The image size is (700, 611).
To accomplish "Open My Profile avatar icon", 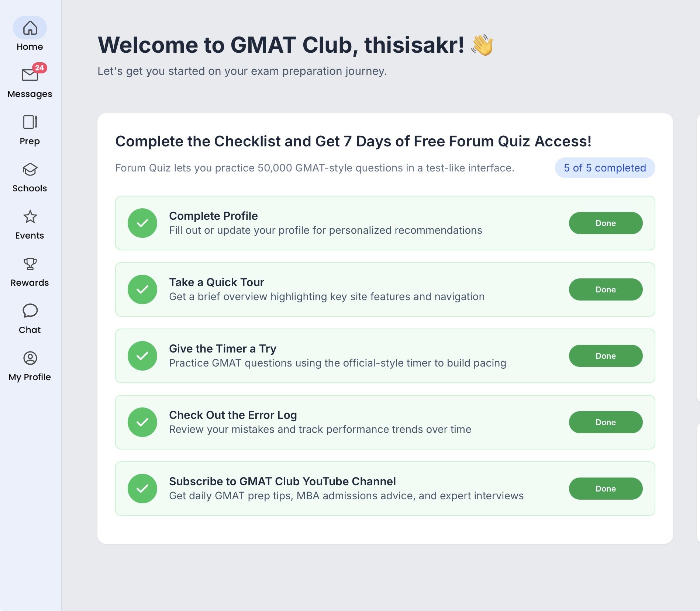I will click(30, 358).
